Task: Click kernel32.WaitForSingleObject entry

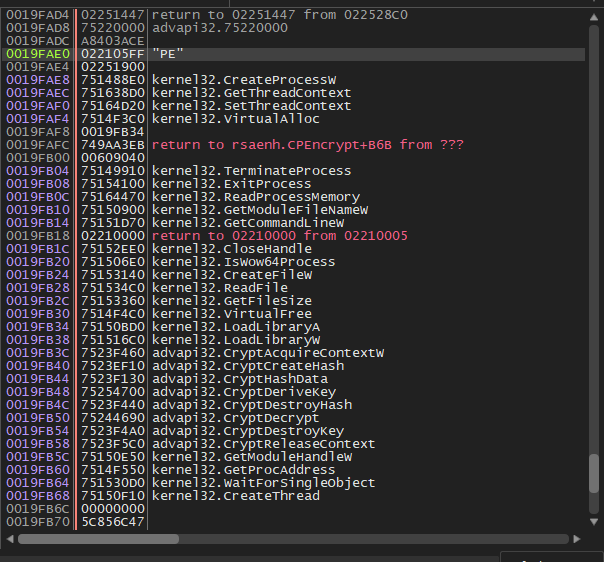Action: tap(264, 483)
